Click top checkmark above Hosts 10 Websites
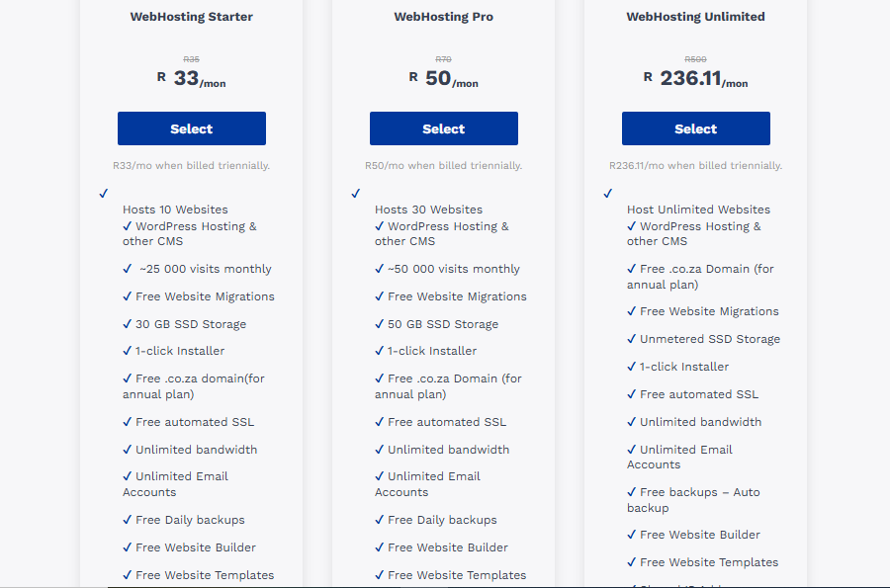The image size is (890, 588). pyautogui.click(x=103, y=194)
